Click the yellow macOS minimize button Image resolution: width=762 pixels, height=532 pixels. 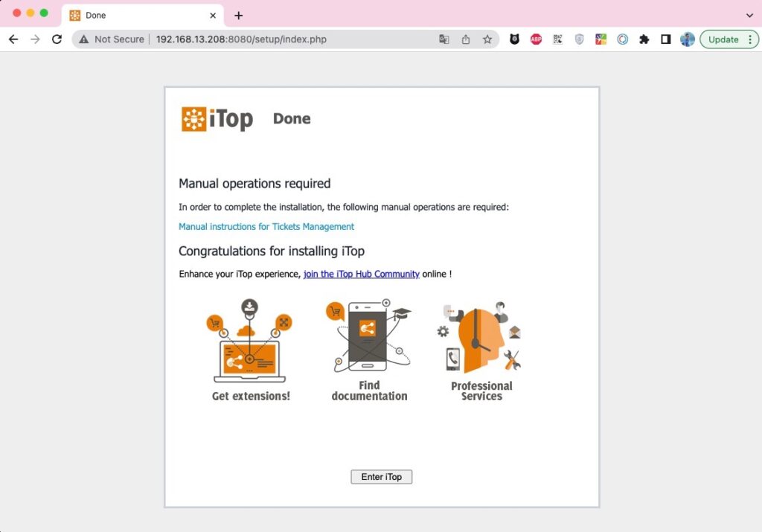pos(30,13)
